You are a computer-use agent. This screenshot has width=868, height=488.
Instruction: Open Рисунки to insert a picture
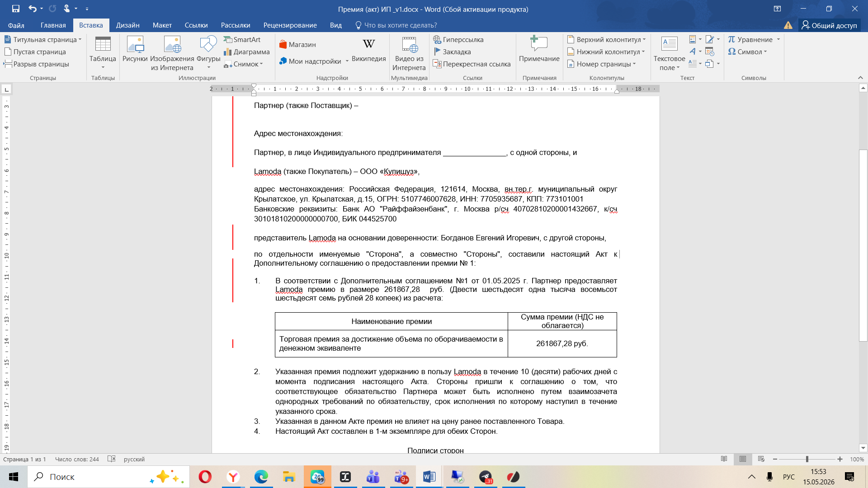click(x=135, y=50)
